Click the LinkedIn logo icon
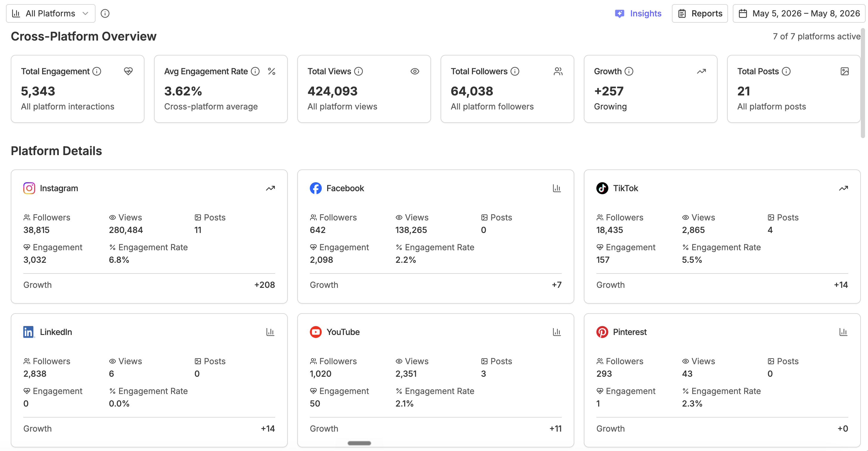 (29, 332)
